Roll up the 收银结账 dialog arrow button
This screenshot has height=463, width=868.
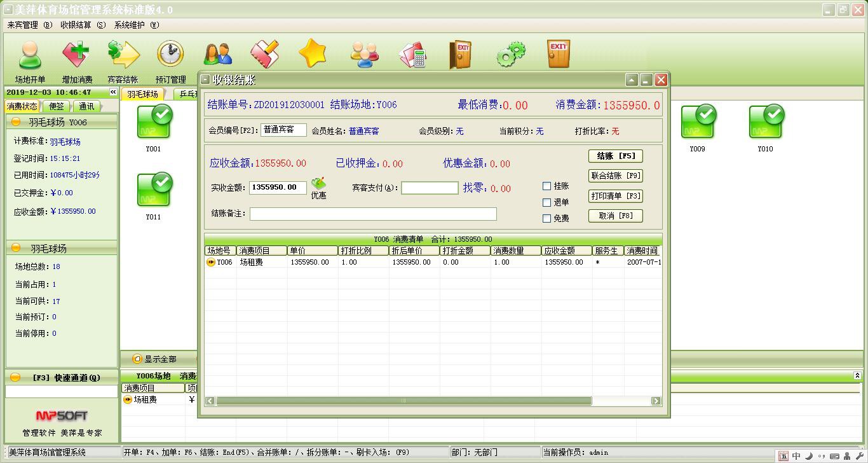point(632,79)
